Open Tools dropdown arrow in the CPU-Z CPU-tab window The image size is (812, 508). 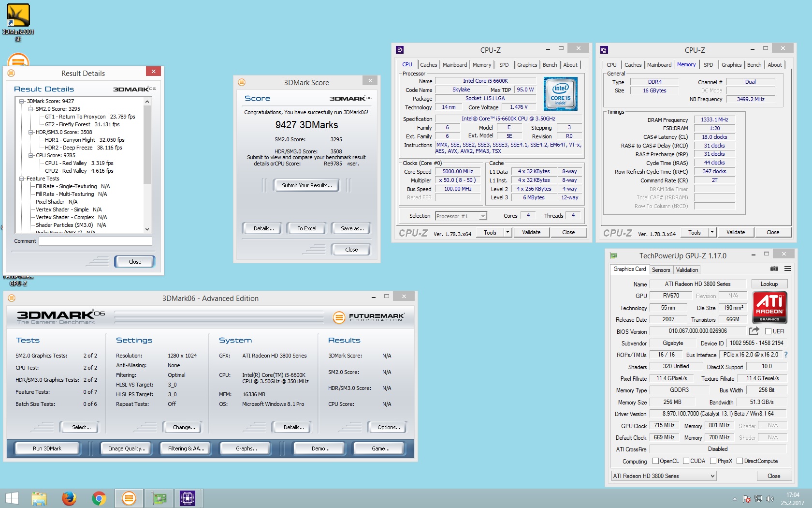pyautogui.click(x=507, y=232)
